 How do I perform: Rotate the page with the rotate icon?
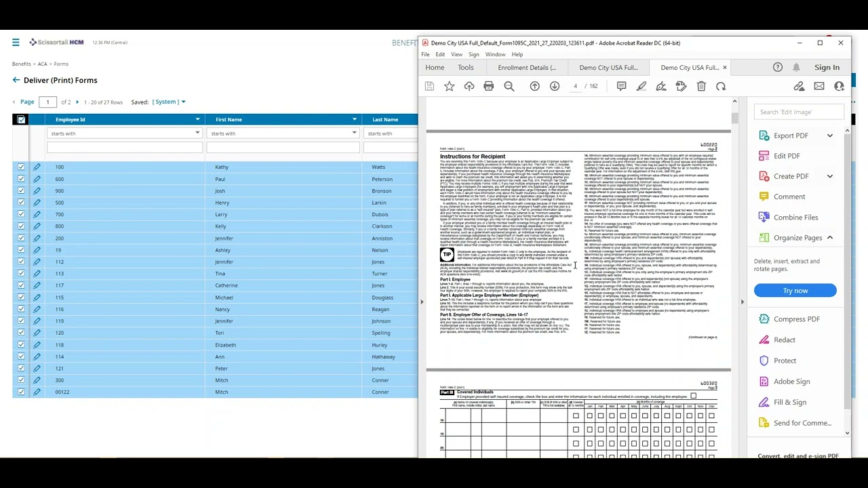click(x=721, y=86)
